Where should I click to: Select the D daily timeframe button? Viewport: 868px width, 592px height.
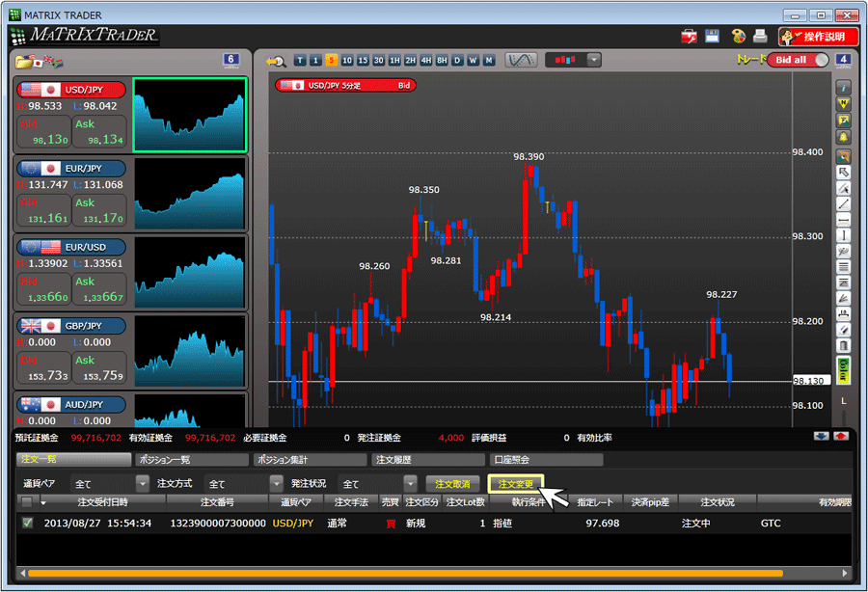click(457, 61)
